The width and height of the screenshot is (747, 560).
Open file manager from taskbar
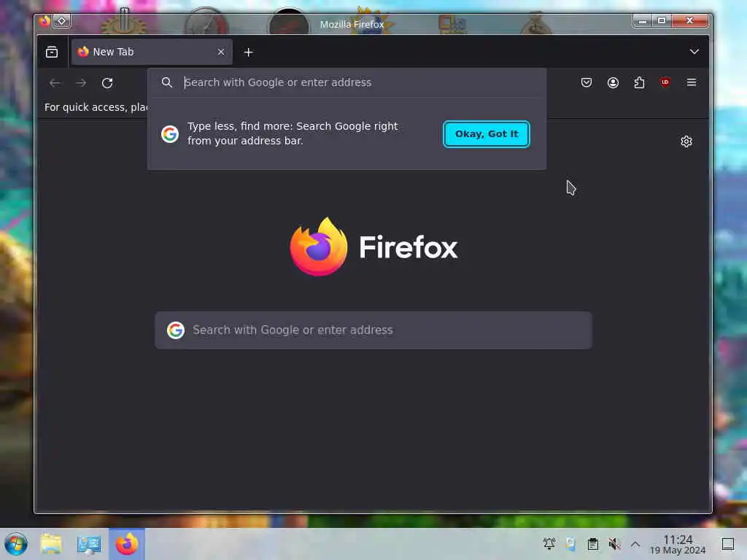[52, 544]
